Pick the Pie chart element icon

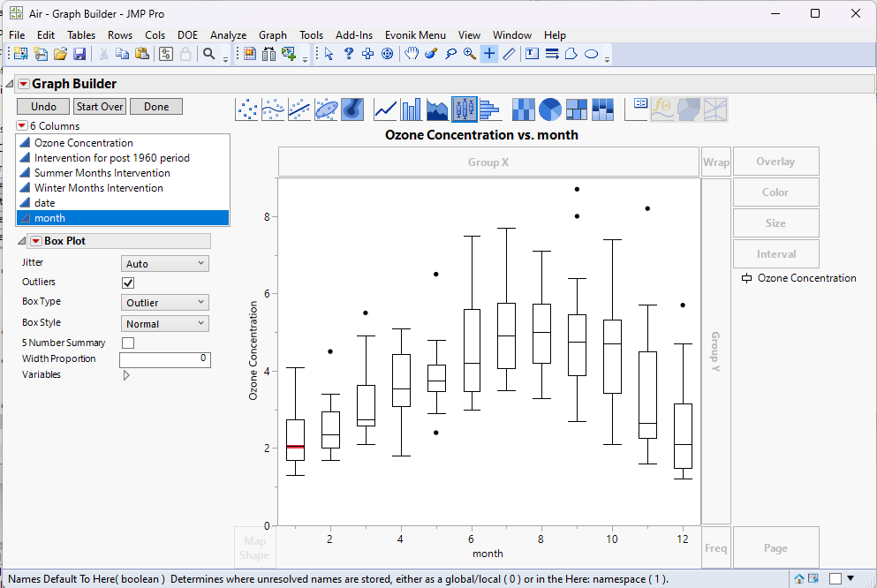click(x=550, y=109)
